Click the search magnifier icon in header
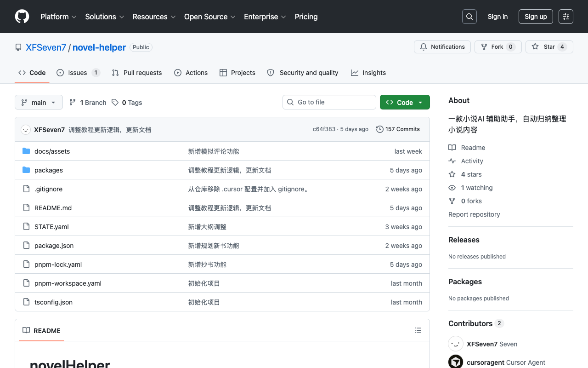The width and height of the screenshot is (588, 368). tap(469, 17)
